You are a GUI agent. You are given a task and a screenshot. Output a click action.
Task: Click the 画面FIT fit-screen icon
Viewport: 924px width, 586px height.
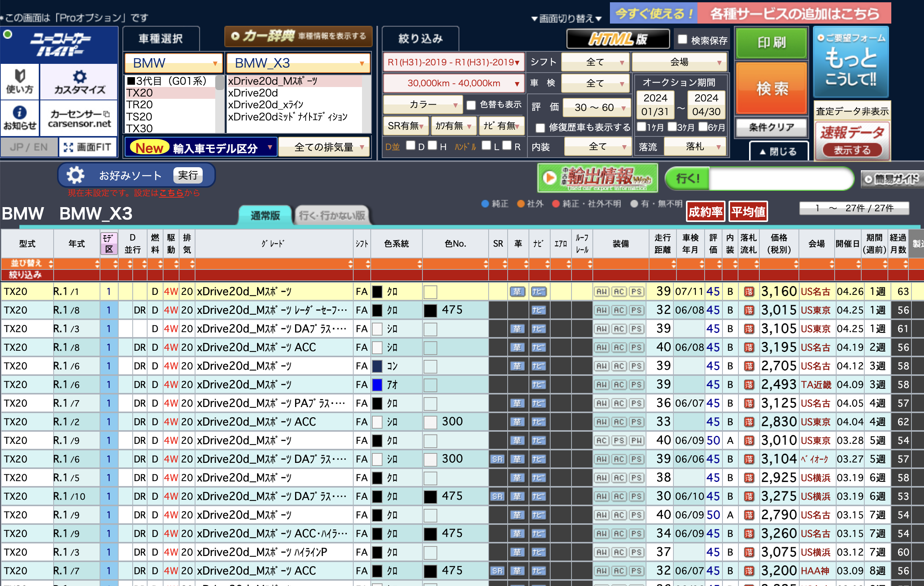[87, 147]
